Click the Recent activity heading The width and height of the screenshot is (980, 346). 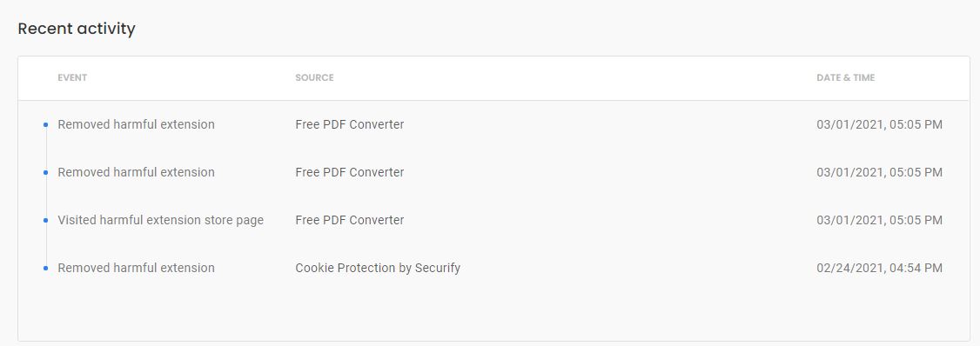pyautogui.click(x=77, y=29)
